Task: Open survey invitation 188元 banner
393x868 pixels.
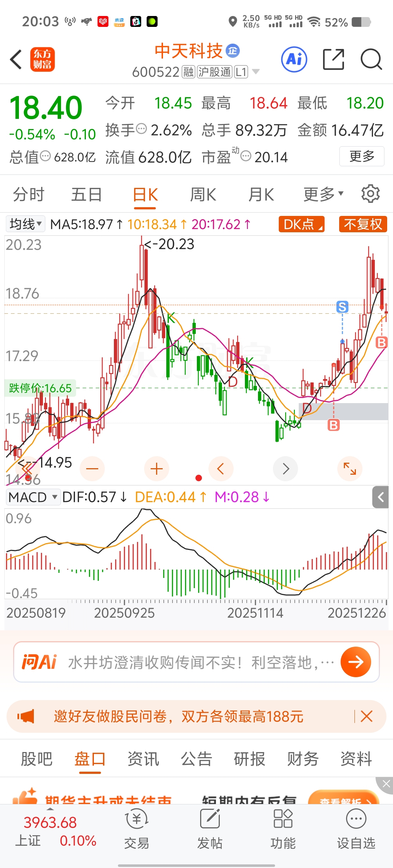Action: point(196,716)
